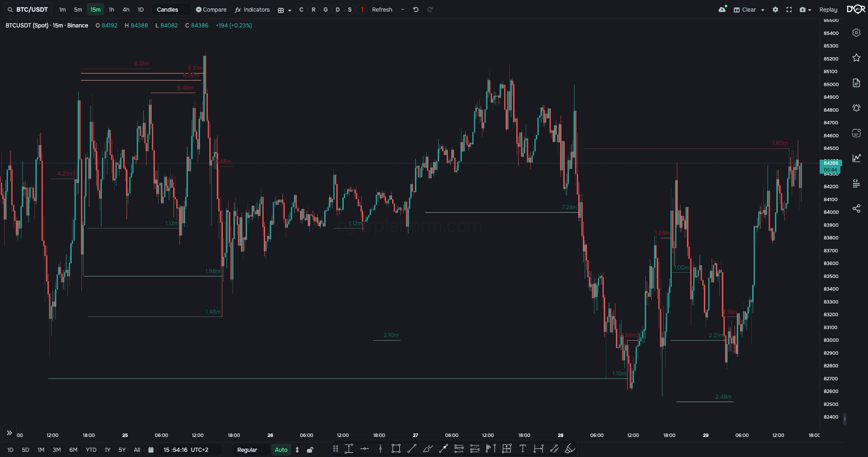Screen dimensions: 868x457
Task: Open the snapshot camera dropdown arrow
Action: (810, 10)
